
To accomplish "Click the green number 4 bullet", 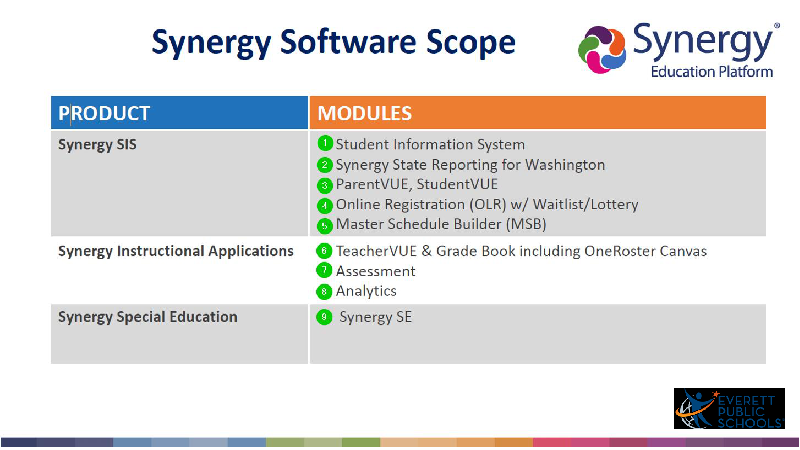I will coord(325,206).
